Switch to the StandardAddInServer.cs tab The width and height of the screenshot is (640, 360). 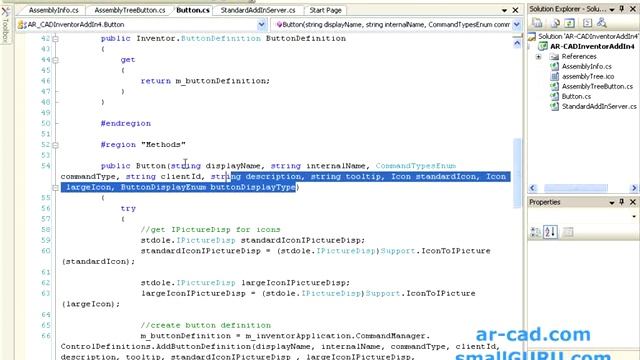(258, 10)
